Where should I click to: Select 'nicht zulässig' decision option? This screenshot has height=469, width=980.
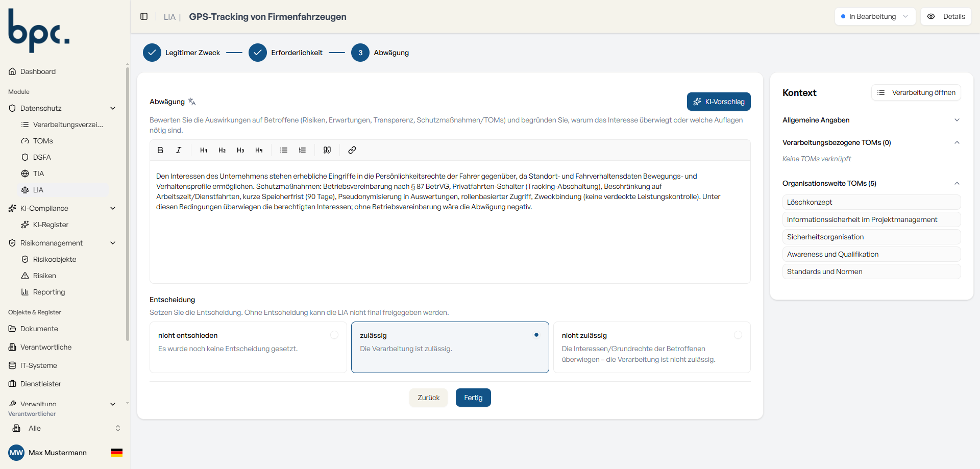point(652,347)
